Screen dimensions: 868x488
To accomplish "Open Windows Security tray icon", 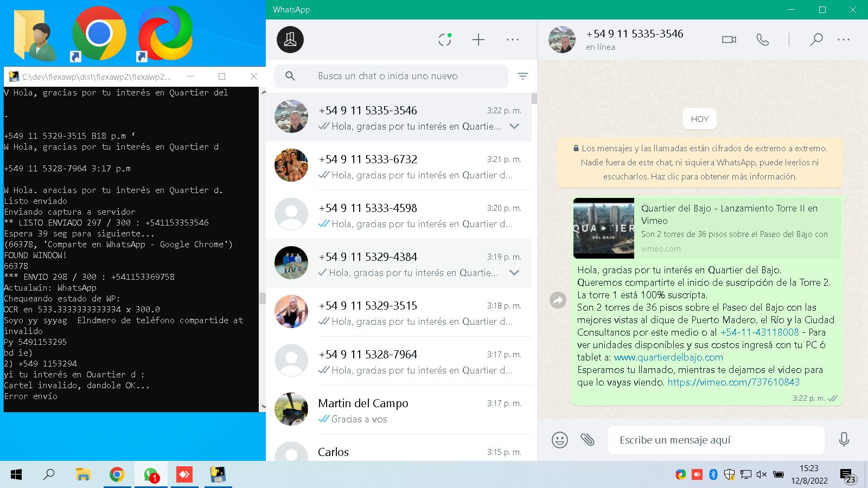I will 730,474.
